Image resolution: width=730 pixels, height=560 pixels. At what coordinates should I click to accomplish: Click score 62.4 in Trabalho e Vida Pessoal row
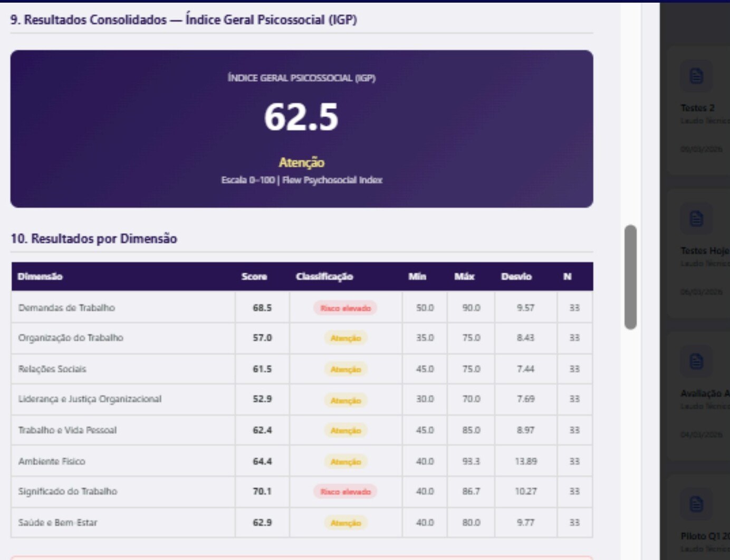(262, 430)
